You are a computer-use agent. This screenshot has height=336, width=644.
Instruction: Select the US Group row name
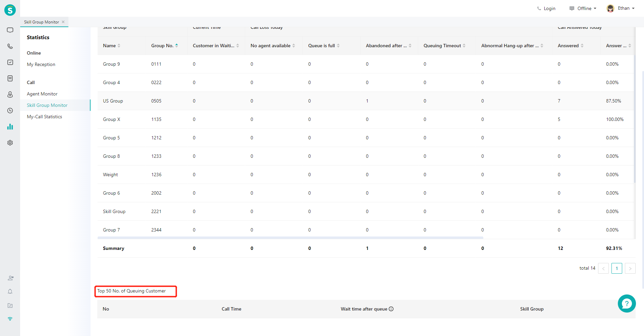113,101
